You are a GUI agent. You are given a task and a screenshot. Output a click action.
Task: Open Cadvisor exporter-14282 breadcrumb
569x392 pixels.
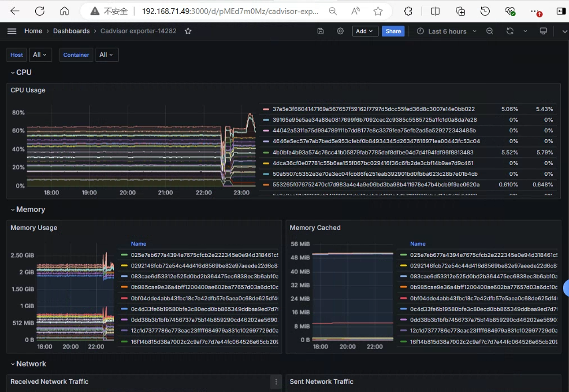point(138,31)
